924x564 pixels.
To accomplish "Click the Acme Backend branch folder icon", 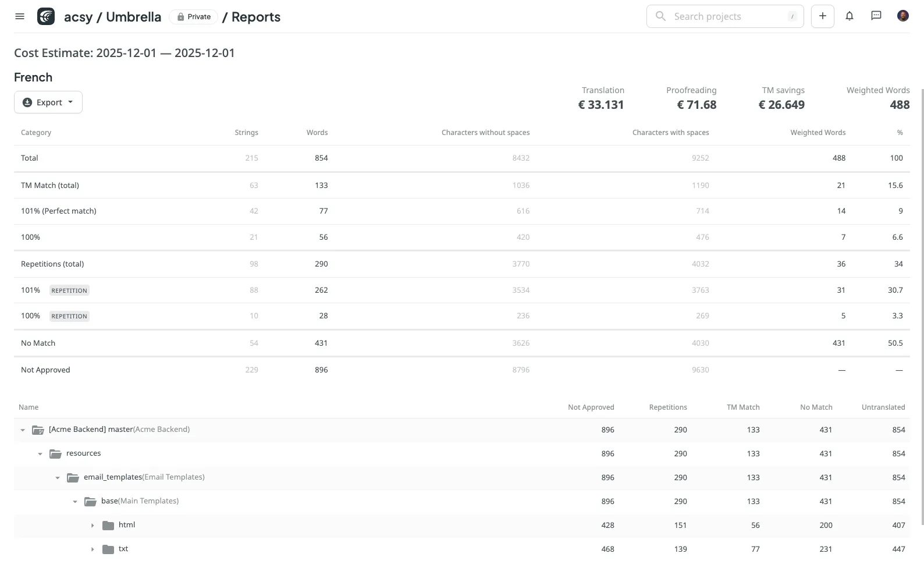I will [38, 430].
